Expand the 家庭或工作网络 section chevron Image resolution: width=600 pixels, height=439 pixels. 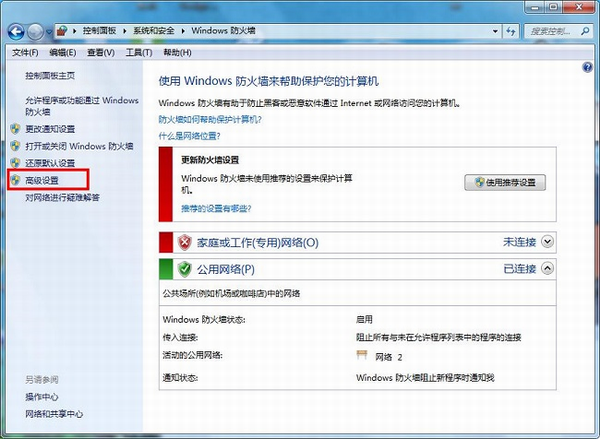click(548, 242)
